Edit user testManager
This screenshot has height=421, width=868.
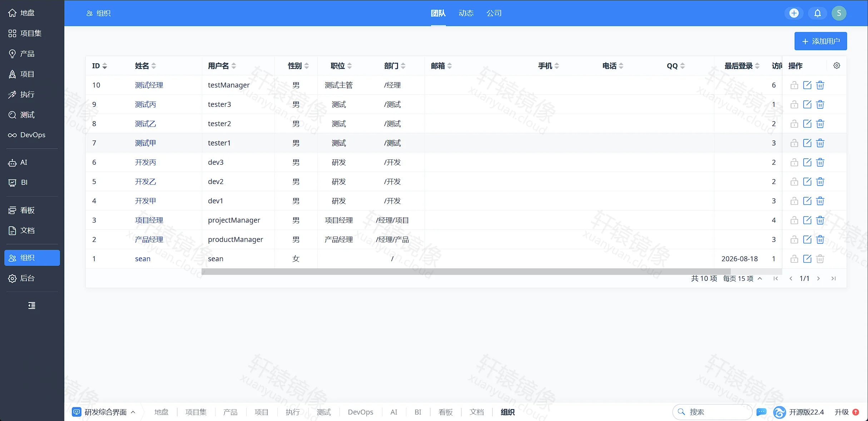(x=807, y=85)
